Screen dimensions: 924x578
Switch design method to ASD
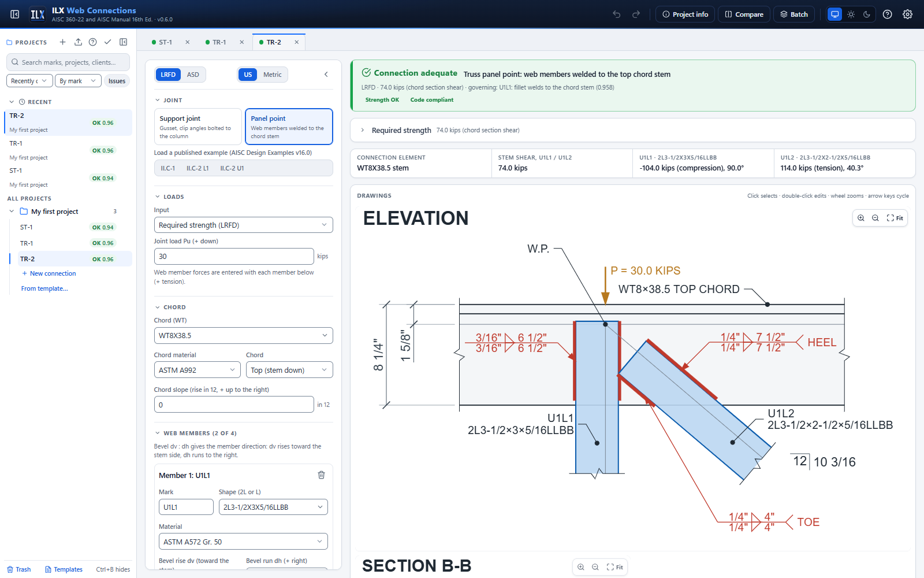click(x=193, y=75)
